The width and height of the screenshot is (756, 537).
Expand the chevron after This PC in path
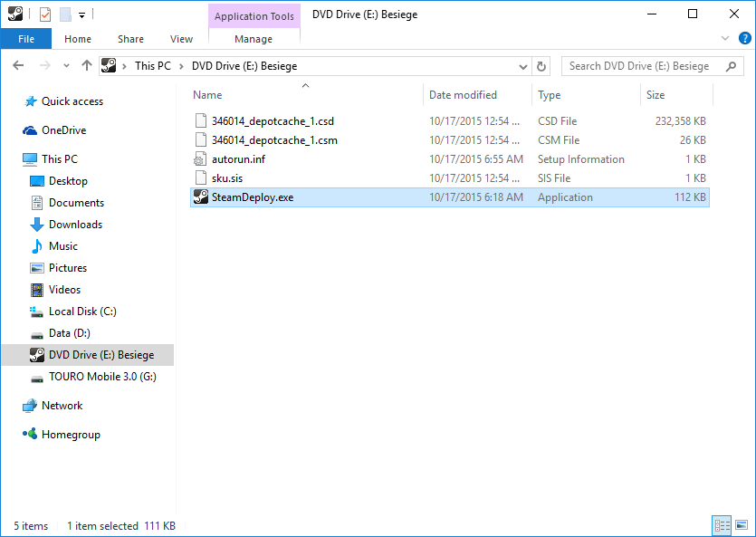click(181, 66)
